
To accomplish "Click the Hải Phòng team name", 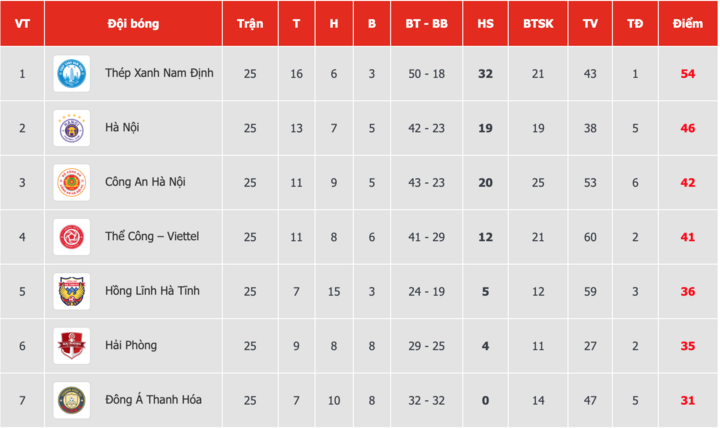I will tap(131, 346).
